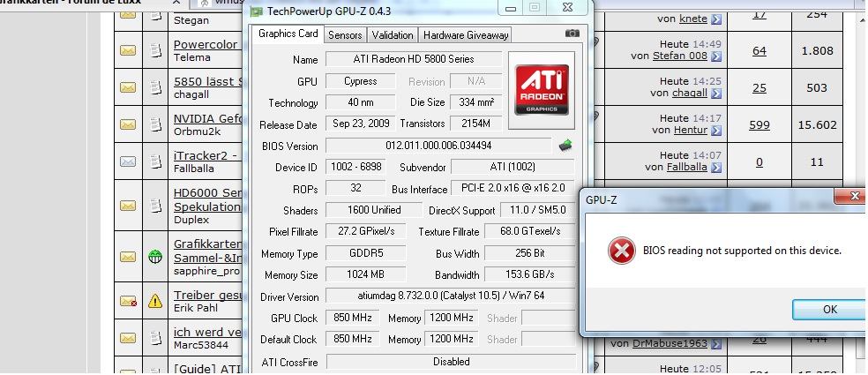Click the Memory Type GDDR5 field
Image resolution: width=868 pixels, height=375 pixels.
[x=365, y=253]
